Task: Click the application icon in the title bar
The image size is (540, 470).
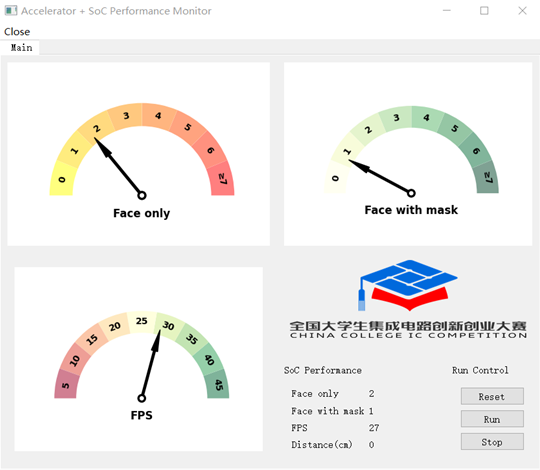Action: [x=10, y=11]
